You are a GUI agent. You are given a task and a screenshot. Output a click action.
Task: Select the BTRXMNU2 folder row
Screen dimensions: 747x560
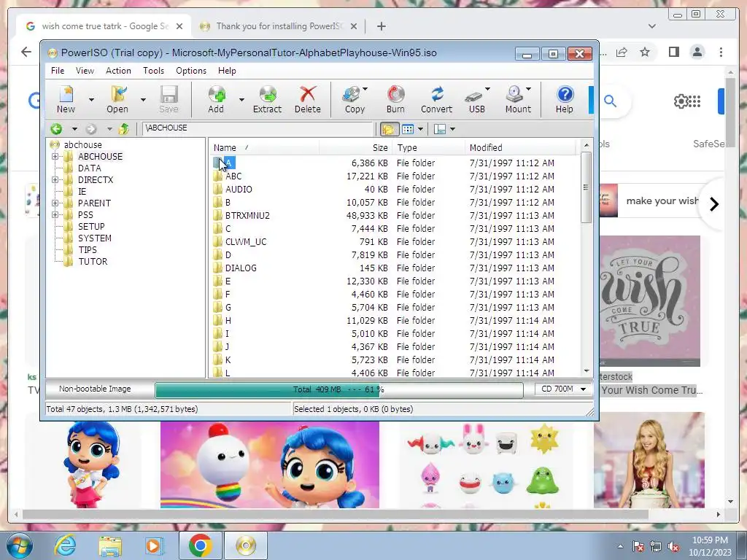click(x=247, y=216)
